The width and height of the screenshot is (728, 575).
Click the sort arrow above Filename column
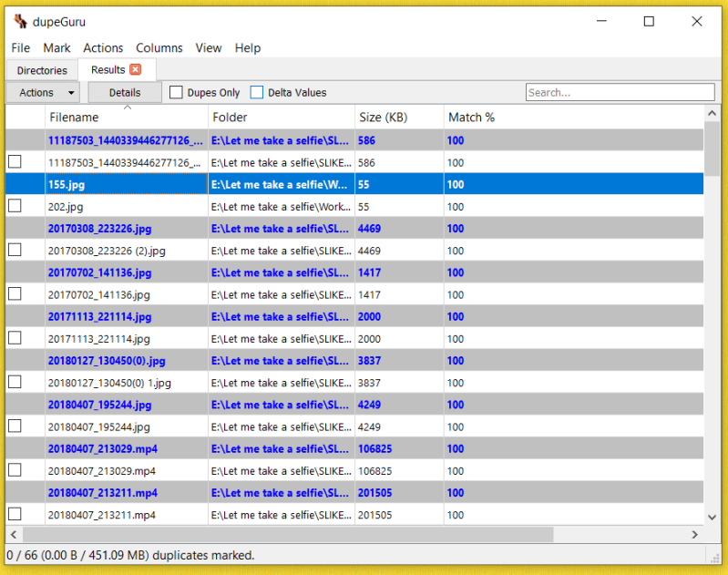tap(128, 108)
